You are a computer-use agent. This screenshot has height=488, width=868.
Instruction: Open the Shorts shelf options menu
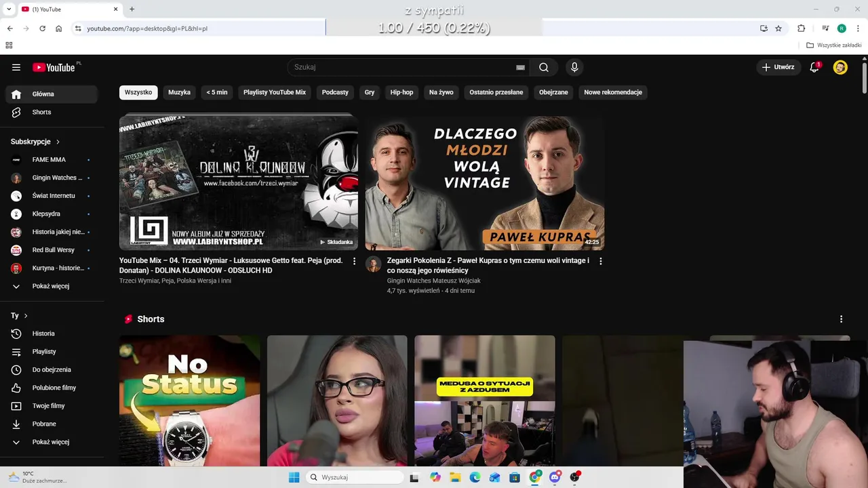pos(841,319)
